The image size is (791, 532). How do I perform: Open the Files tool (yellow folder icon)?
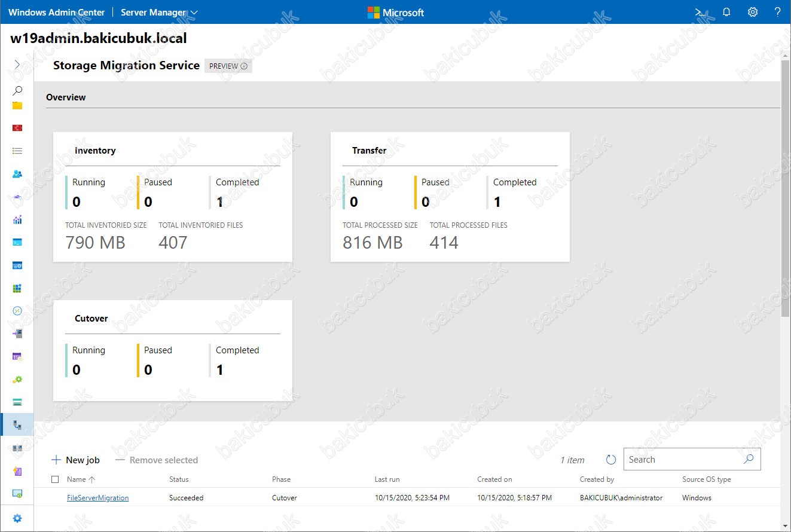[x=17, y=105]
